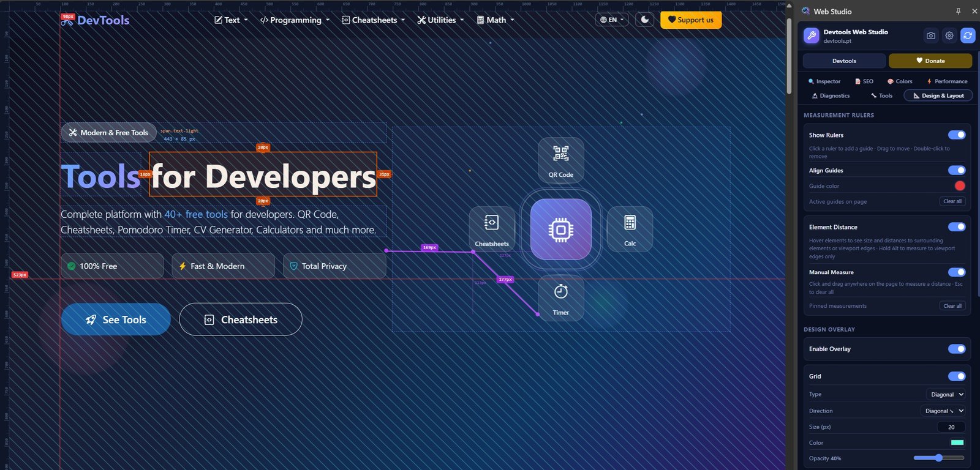Open the Text menu dropdown

point(231,20)
